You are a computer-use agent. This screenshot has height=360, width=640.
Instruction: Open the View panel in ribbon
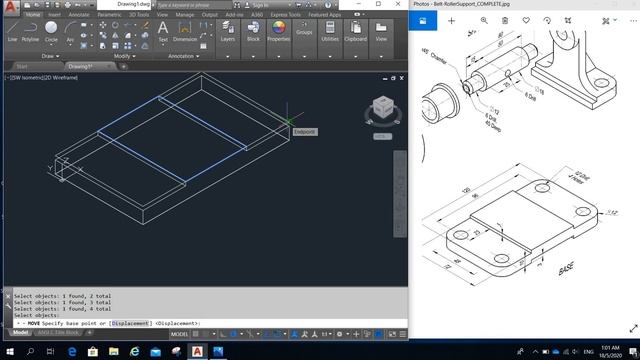pyautogui.click(x=381, y=31)
